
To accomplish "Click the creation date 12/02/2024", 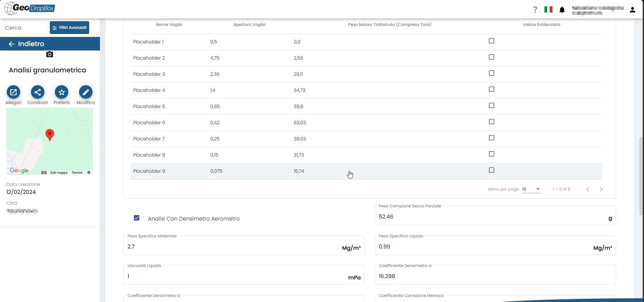I will click(21, 192).
